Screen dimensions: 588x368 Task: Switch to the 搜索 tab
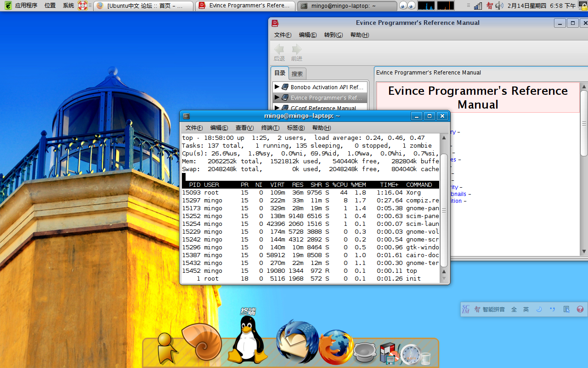[x=297, y=74]
